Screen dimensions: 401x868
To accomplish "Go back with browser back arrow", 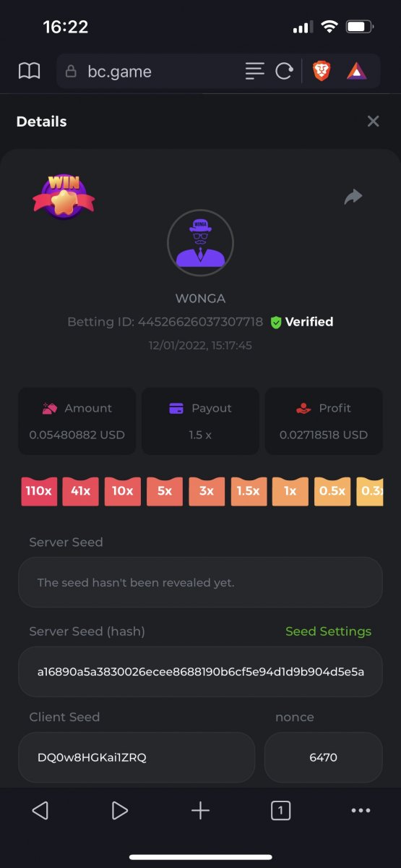I will [x=40, y=811].
